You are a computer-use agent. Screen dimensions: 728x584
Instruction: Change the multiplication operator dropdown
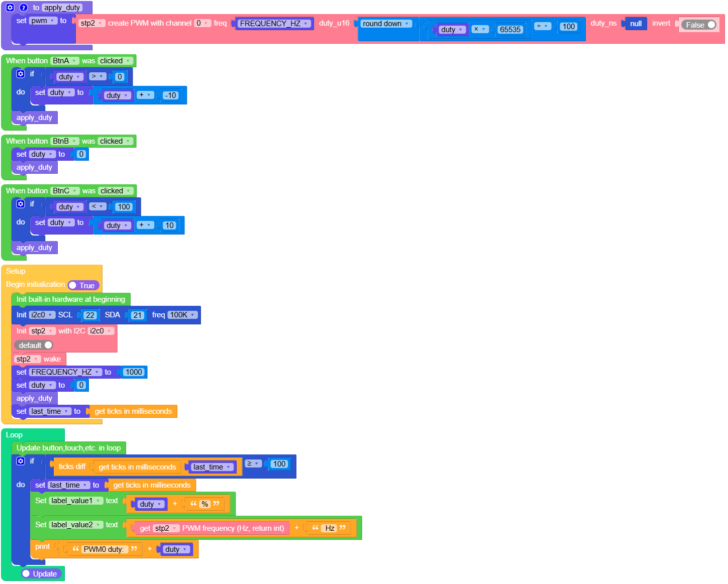(x=480, y=29)
